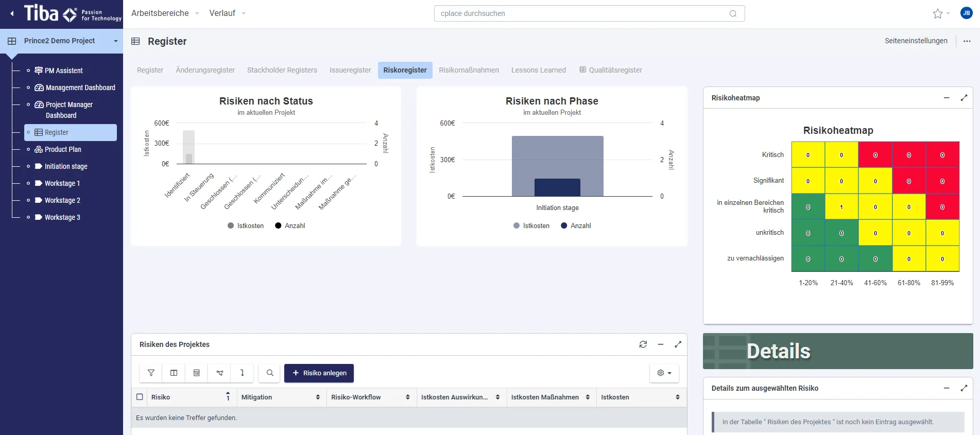Open Project Manager Dashboard in sidebar
Viewport: 980px width, 435px height.
pos(70,110)
